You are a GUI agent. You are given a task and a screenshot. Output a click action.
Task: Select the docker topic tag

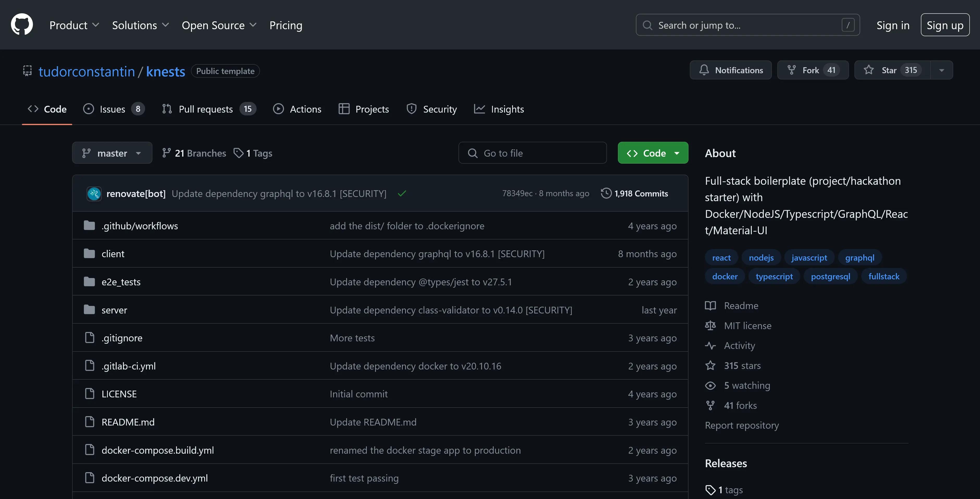coord(725,276)
